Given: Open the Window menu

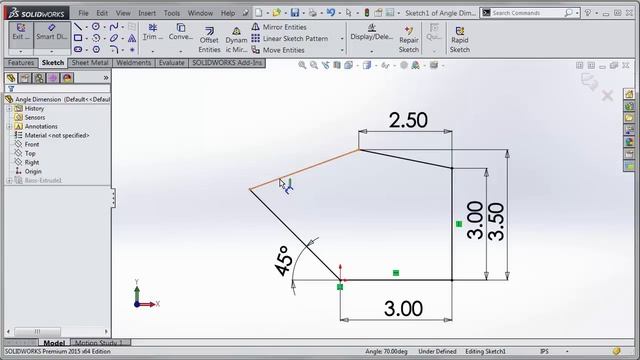Looking at the screenshot, I should pyautogui.click(x=200, y=13).
